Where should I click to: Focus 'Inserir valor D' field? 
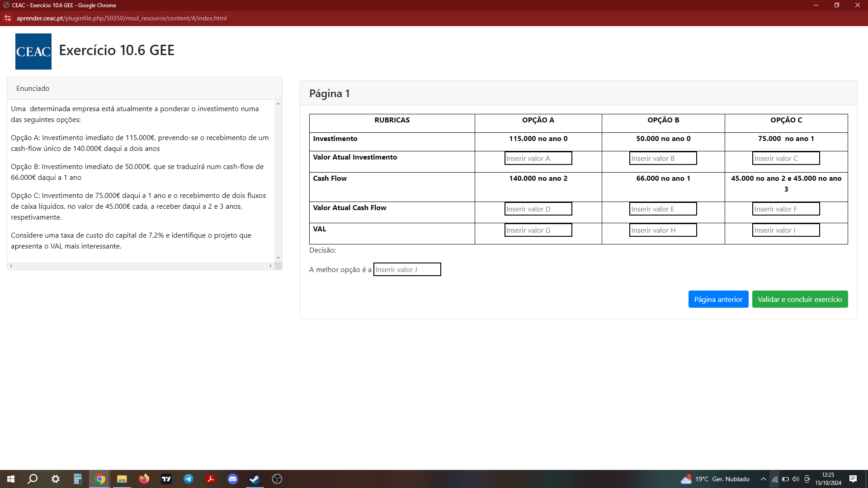click(538, 209)
